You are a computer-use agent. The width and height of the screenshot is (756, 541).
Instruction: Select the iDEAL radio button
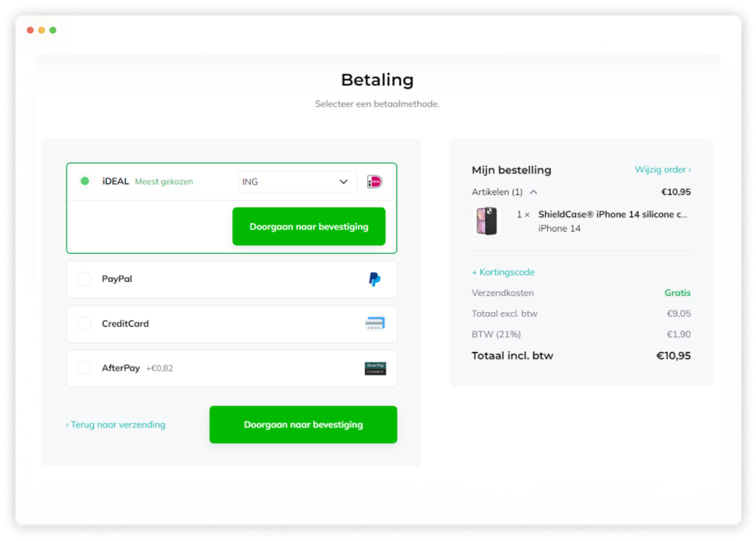tap(85, 181)
